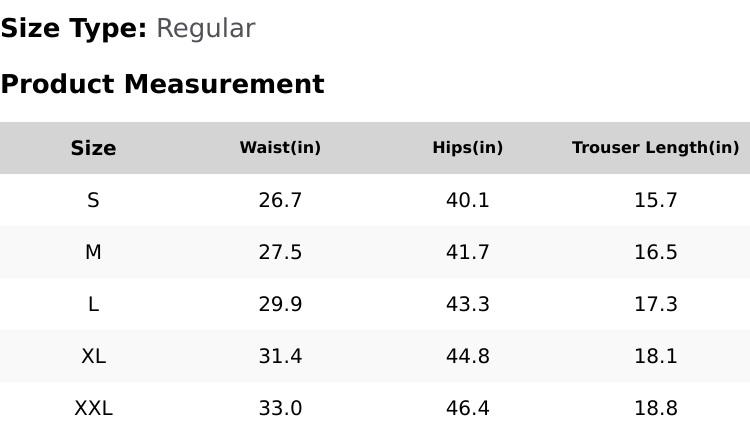Select the M size row label
The width and height of the screenshot is (750, 434).
pos(93,252)
